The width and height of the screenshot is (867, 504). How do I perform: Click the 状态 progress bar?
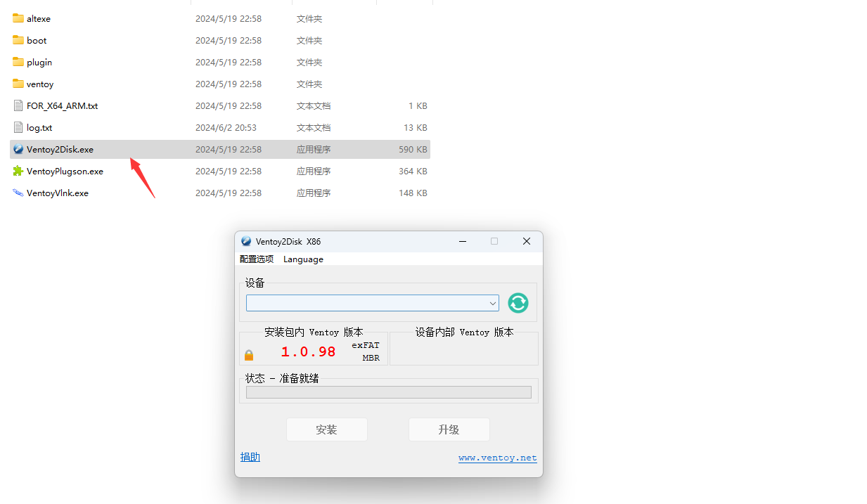pyautogui.click(x=389, y=392)
